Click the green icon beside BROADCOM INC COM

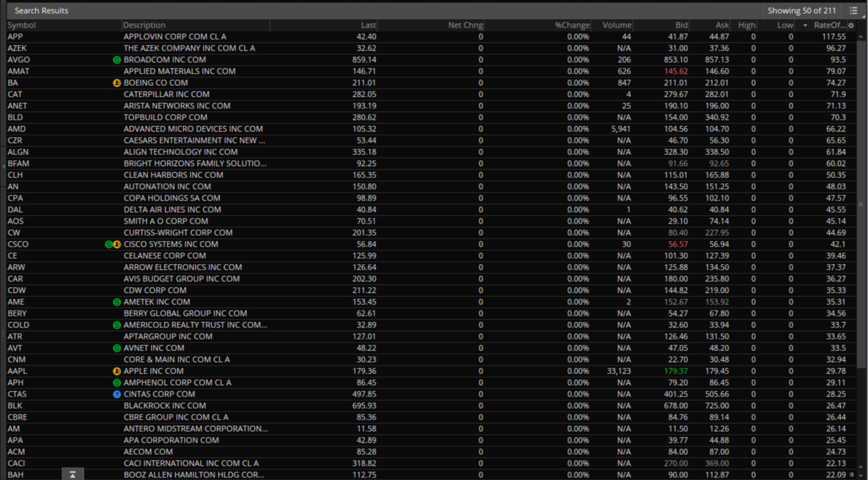117,60
